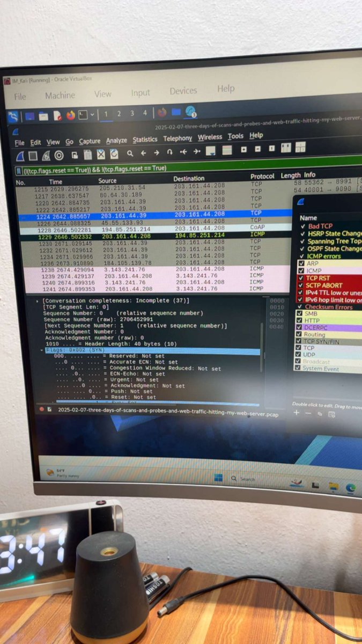Open capture options gear icon

59,155
